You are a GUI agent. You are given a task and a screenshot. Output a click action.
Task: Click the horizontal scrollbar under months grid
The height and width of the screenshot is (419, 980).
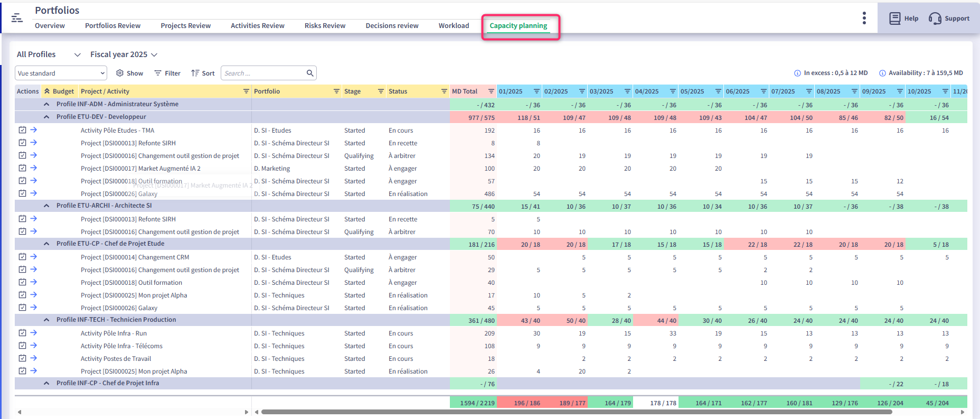pyautogui.click(x=576, y=412)
